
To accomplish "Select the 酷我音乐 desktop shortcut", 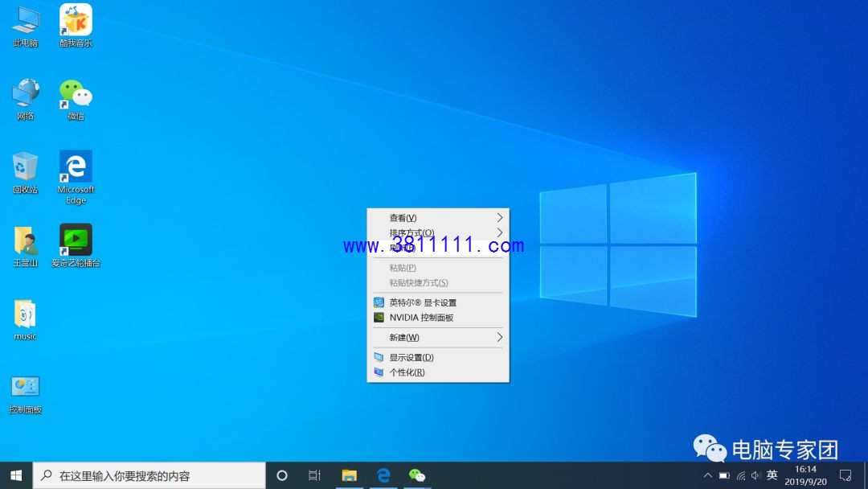I will coord(76,26).
